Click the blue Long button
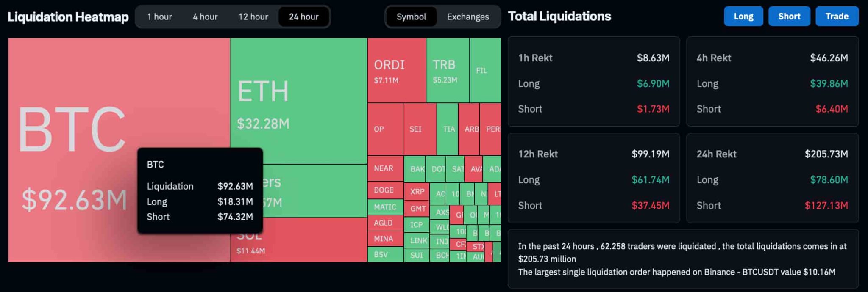This screenshot has width=868, height=292. coord(743,16)
